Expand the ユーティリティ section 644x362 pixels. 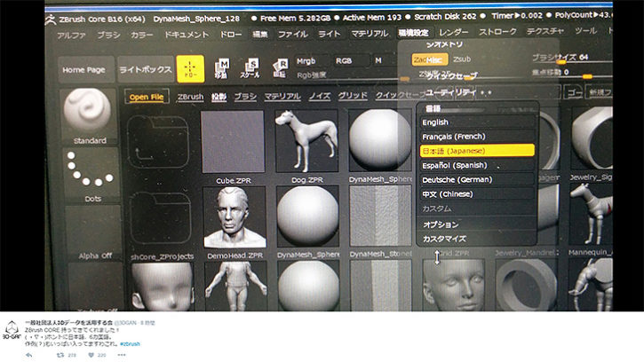pos(451,92)
